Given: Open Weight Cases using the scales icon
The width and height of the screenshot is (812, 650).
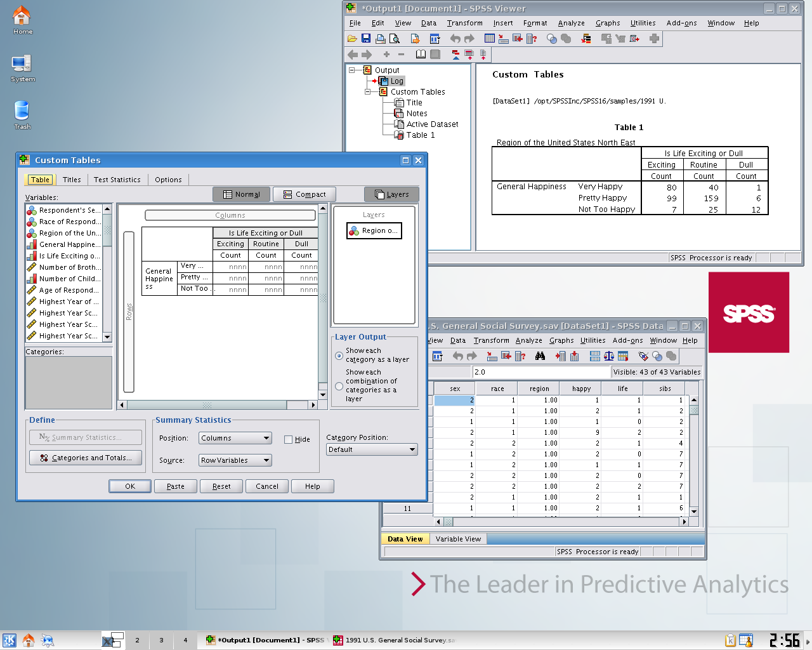Looking at the screenshot, I should tap(608, 356).
